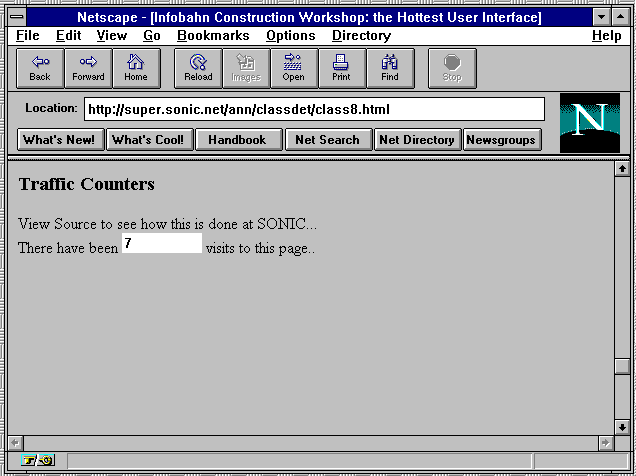Image resolution: width=636 pixels, height=476 pixels.
Task: Open Find with the binoculars icon
Action: [390, 68]
